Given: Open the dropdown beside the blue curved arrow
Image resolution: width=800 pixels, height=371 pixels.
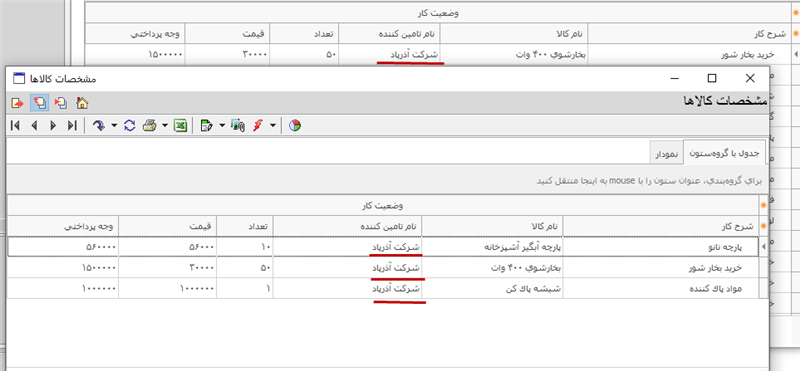Looking at the screenshot, I should 114,126.
